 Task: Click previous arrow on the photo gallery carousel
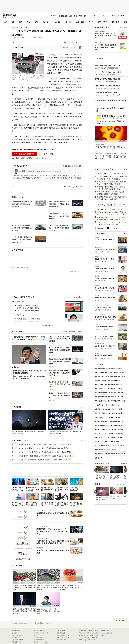(x=95, y=492)
